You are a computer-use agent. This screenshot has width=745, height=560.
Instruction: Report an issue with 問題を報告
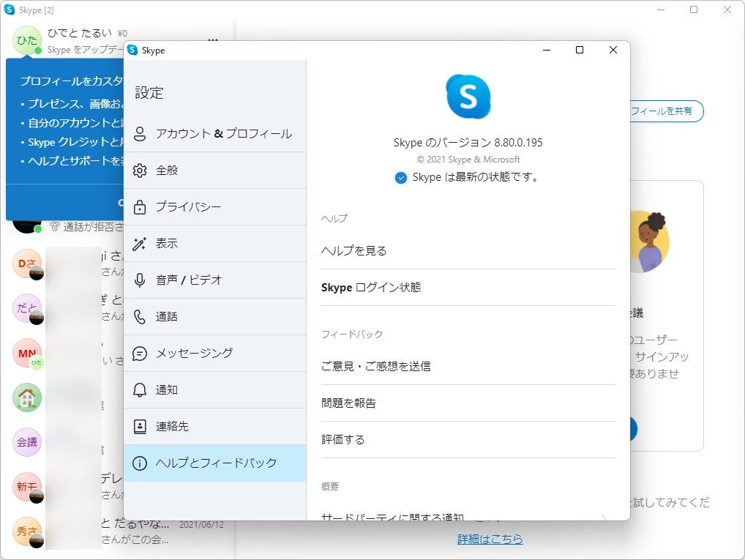point(350,403)
